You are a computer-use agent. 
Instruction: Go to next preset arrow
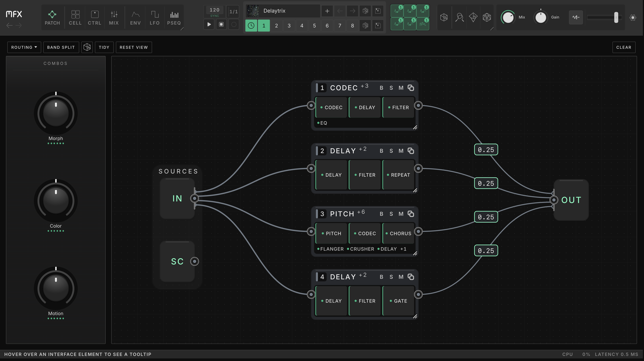[x=352, y=11]
